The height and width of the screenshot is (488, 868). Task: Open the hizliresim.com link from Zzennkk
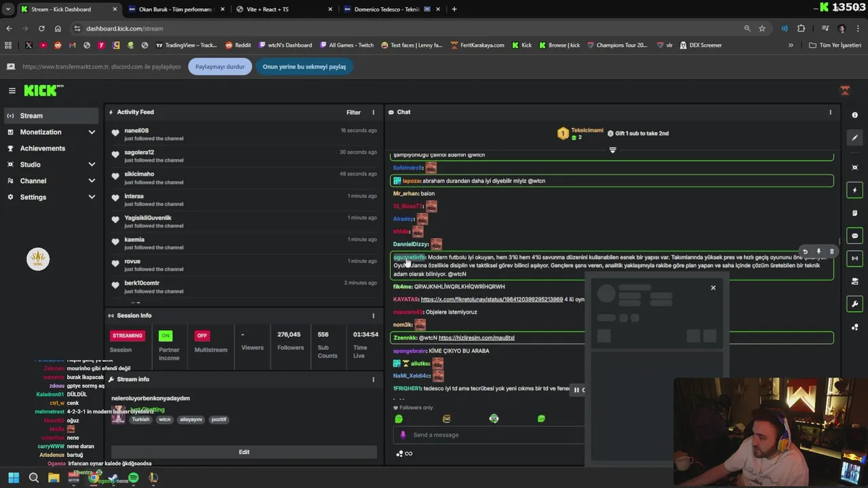coord(476,338)
